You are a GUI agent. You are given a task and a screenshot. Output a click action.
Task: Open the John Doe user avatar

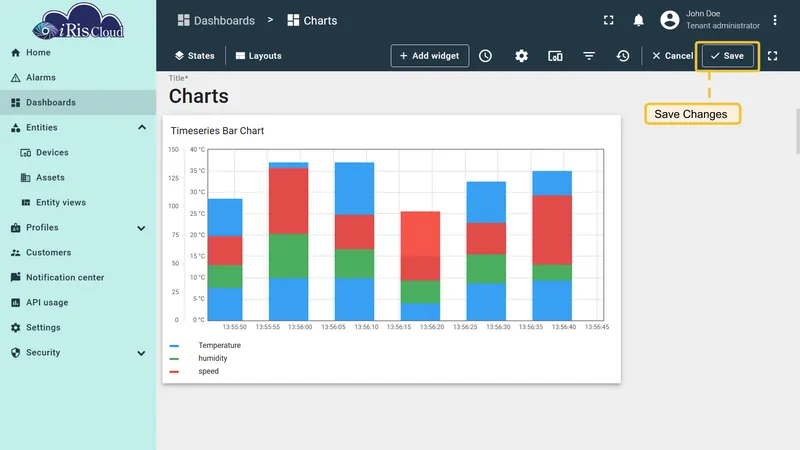pyautogui.click(x=669, y=20)
